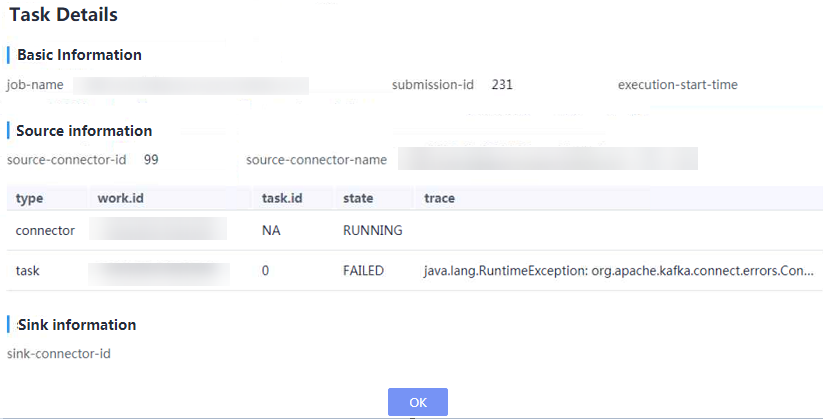Image resolution: width=823 pixels, height=419 pixels.
Task: Click the blurred job-name value field
Action: pos(191,85)
